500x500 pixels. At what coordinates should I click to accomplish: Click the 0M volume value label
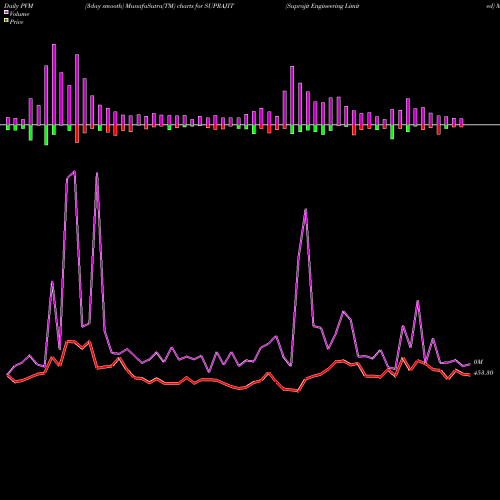click(478, 362)
